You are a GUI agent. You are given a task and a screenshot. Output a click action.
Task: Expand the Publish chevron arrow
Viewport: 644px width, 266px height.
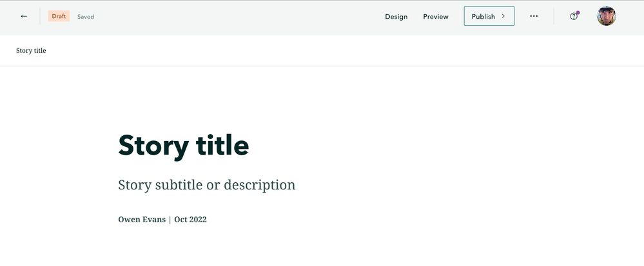click(503, 17)
